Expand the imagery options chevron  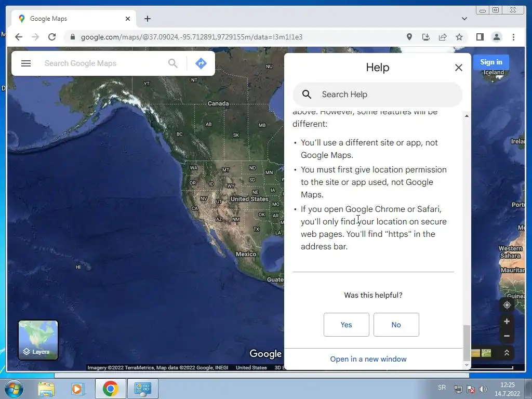pyautogui.click(x=507, y=353)
